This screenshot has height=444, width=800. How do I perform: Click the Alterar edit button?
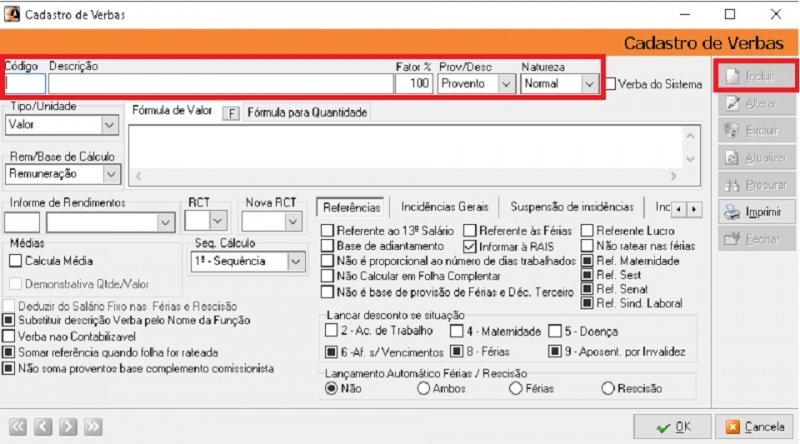pyautogui.click(x=756, y=104)
